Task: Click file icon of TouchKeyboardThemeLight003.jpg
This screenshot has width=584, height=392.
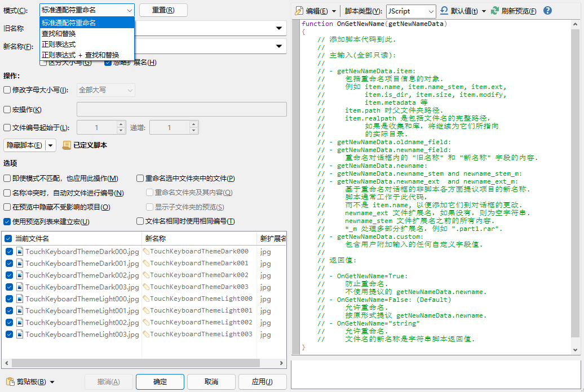Action: click(x=20, y=335)
